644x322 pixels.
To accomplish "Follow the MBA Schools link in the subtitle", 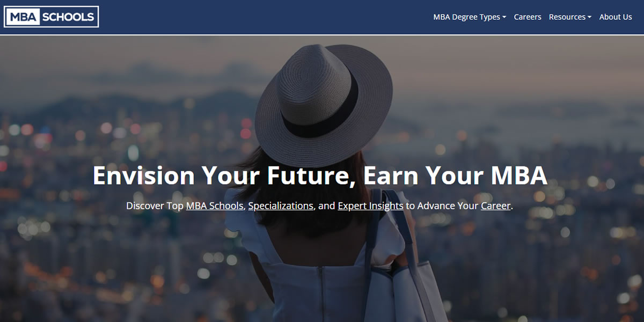I will point(214,206).
